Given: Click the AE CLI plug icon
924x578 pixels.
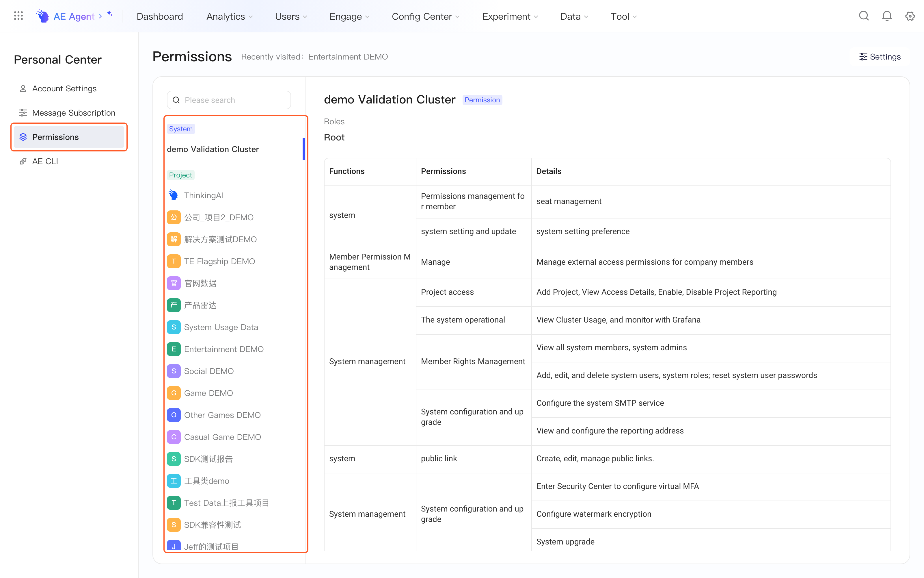Looking at the screenshot, I should tap(23, 161).
